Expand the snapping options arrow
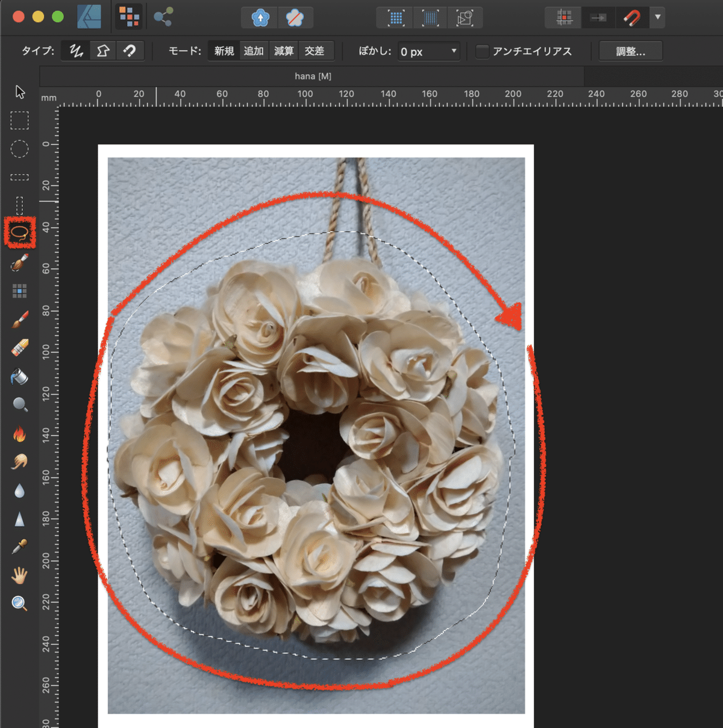This screenshot has width=723, height=728. tap(658, 17)
